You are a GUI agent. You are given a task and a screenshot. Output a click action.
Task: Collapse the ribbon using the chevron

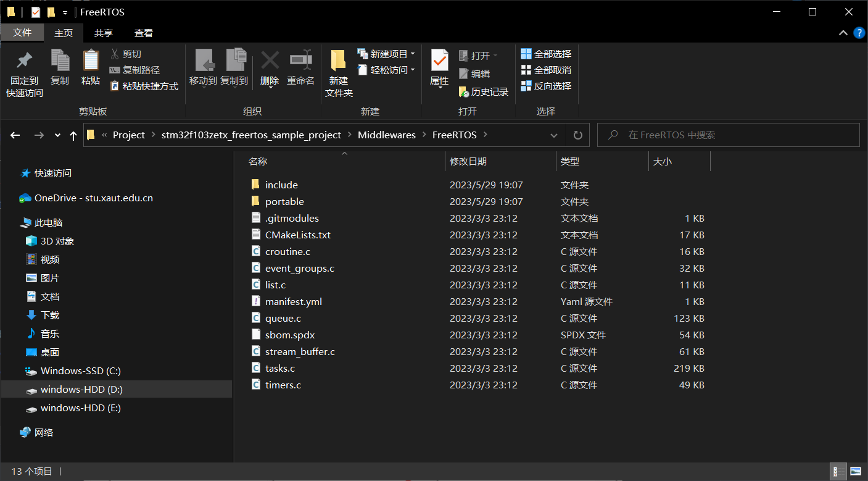pos(843,33)
